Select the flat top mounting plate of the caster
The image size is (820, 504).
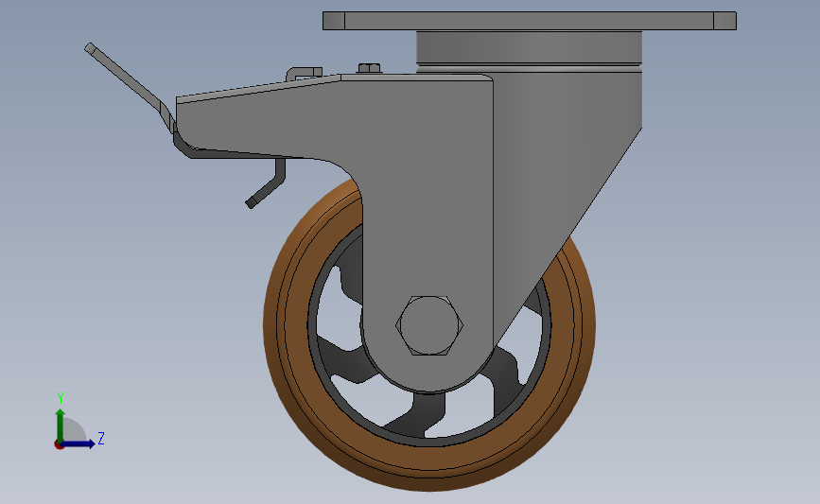530,21
